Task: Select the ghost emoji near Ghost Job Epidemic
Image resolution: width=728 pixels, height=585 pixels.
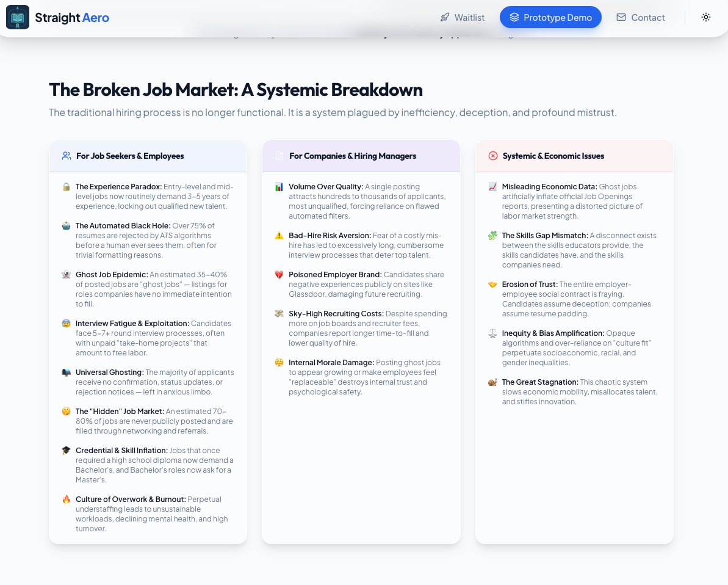Action: click(x=65, y=274)
